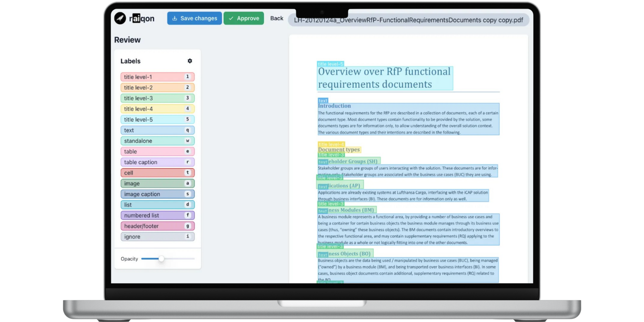This screenshot has width=644, height=322.
Task: Choose the numbered list label
Action: [x=157, y=215]
